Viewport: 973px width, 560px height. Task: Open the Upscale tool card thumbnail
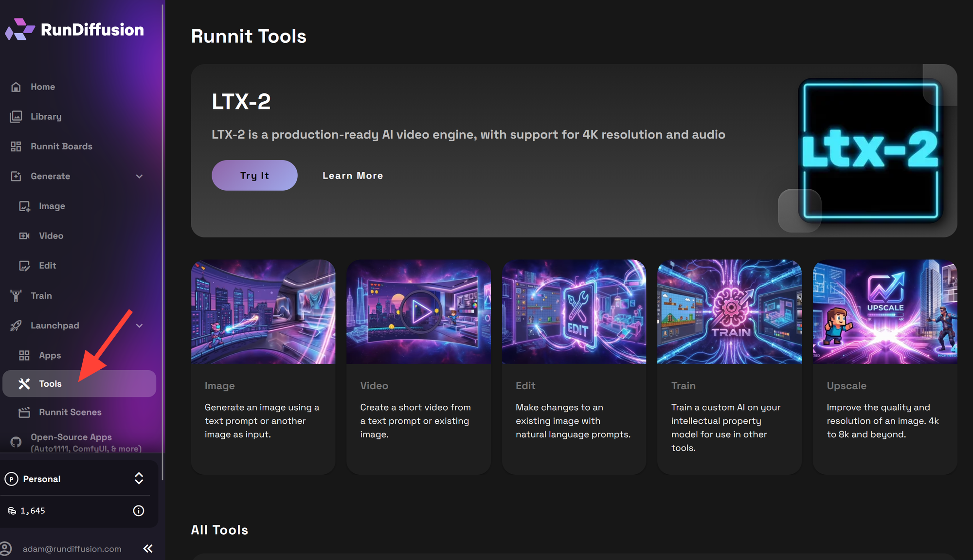coord(884,312)
